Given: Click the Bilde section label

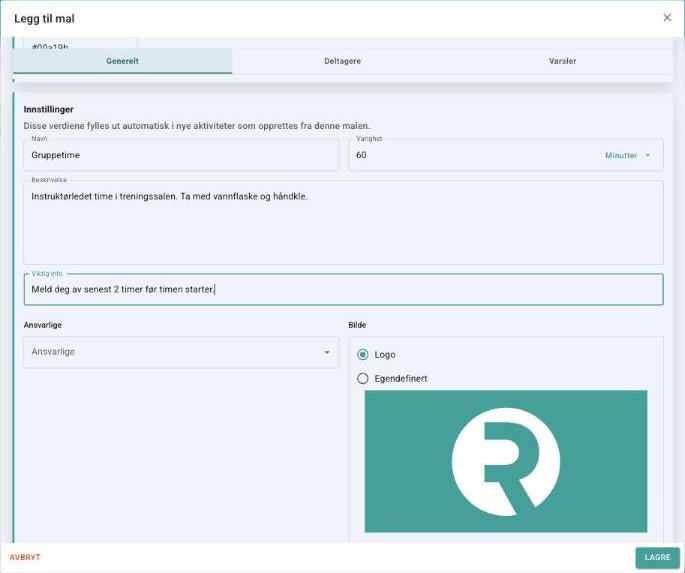Looking at the screenshot, I should (357, 325).
